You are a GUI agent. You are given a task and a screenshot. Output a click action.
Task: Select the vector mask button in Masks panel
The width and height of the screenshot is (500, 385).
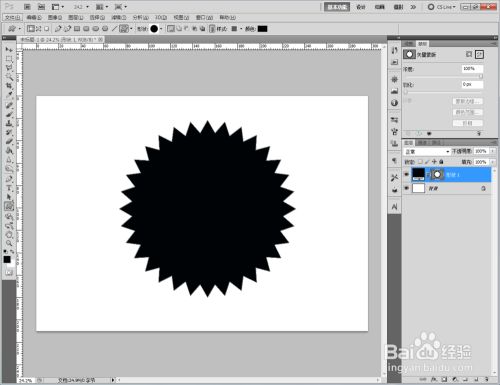(x=479, y=54)
